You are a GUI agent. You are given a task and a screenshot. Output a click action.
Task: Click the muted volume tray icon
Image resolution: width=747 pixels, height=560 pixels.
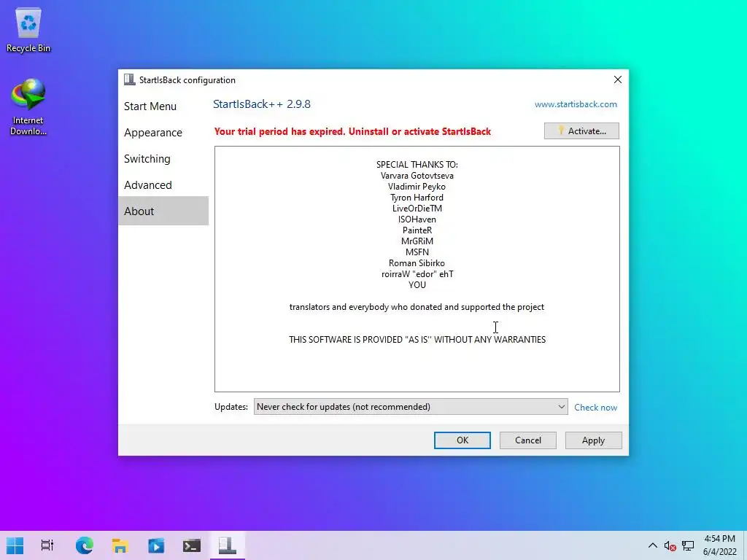point(670,545)
